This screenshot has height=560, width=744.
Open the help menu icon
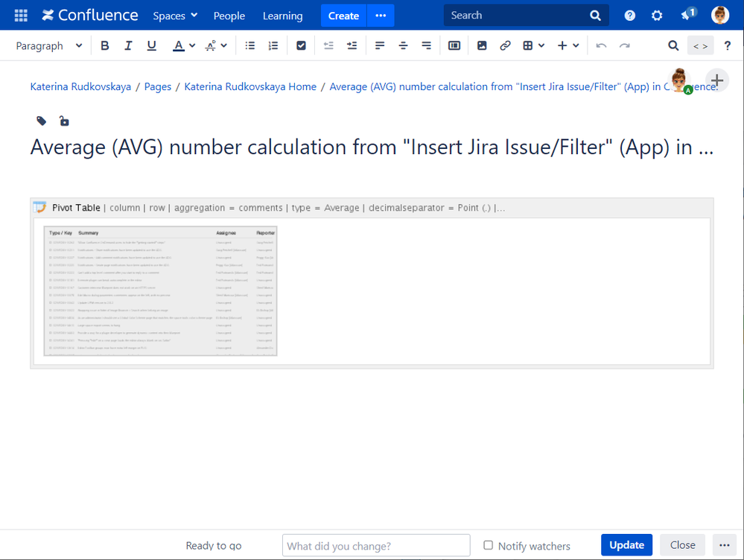point(629,16)
